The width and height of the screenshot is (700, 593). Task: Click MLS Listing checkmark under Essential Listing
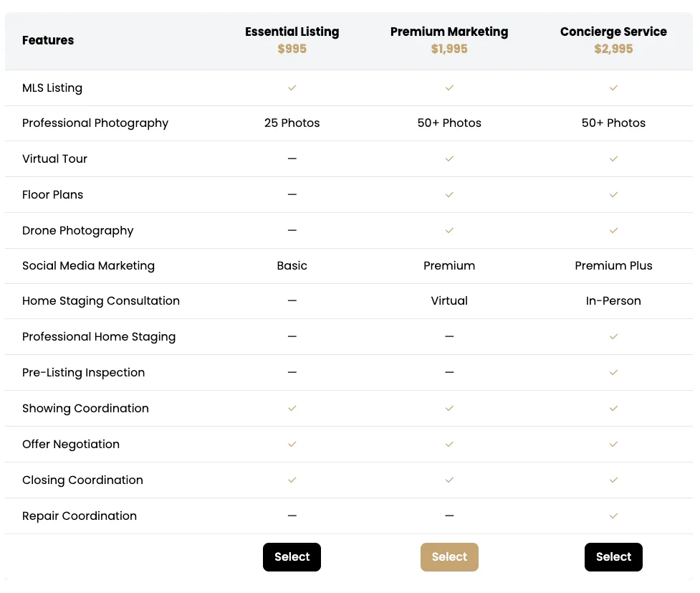tap(292, 87)
